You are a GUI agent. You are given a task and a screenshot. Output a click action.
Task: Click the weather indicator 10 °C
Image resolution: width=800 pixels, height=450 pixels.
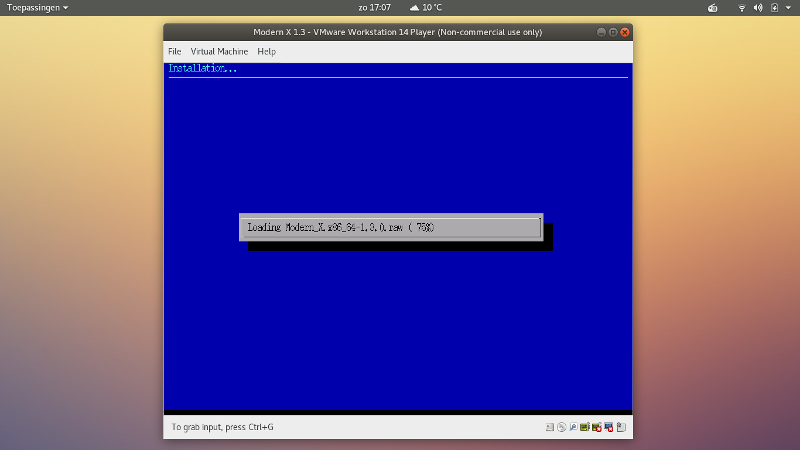[426, 8]
